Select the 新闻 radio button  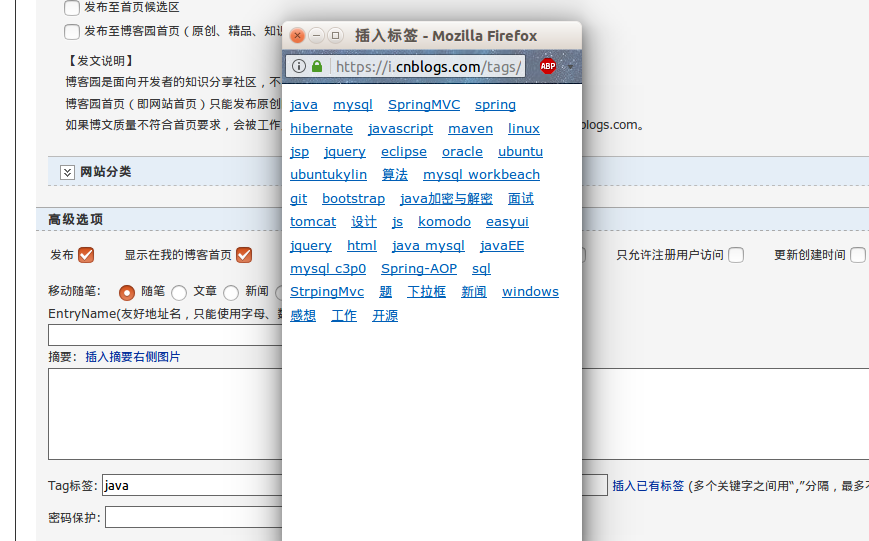(x=231, y=292)
